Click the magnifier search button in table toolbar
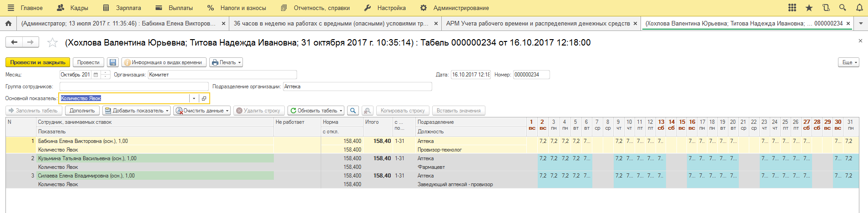Image resolution: width=868 pixels, height=213 pixels. [x=353, y=111]
